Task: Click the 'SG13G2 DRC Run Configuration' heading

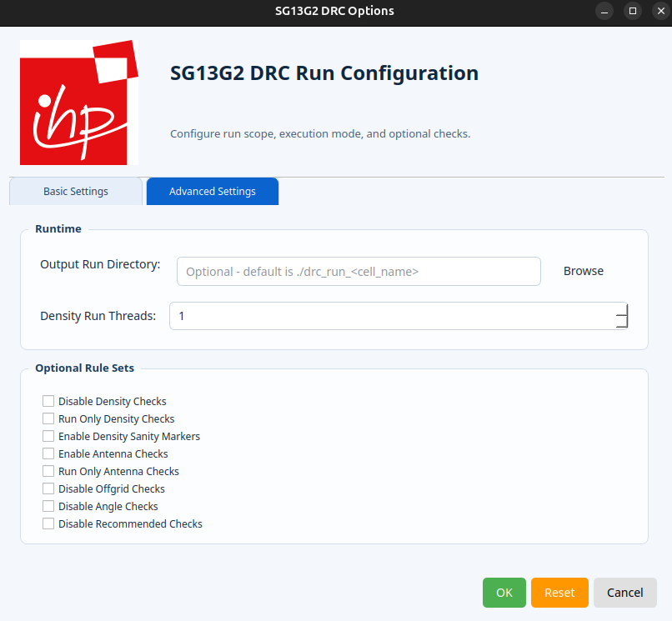Action: (324, 73)
